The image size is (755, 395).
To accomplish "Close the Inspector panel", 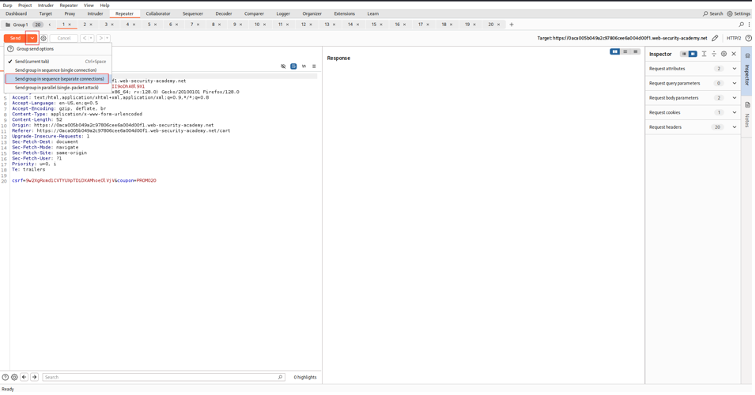I will pos(734,54).
